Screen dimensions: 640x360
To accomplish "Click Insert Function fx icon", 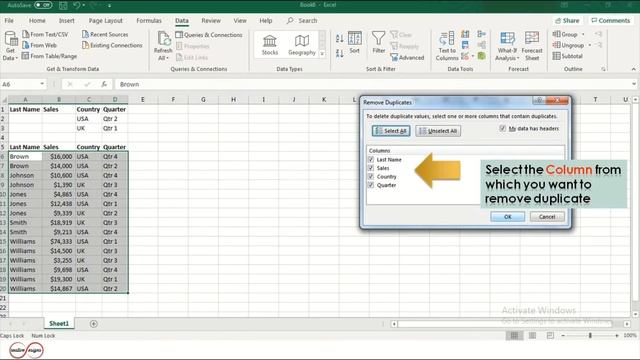I will (x=104, y=84).
